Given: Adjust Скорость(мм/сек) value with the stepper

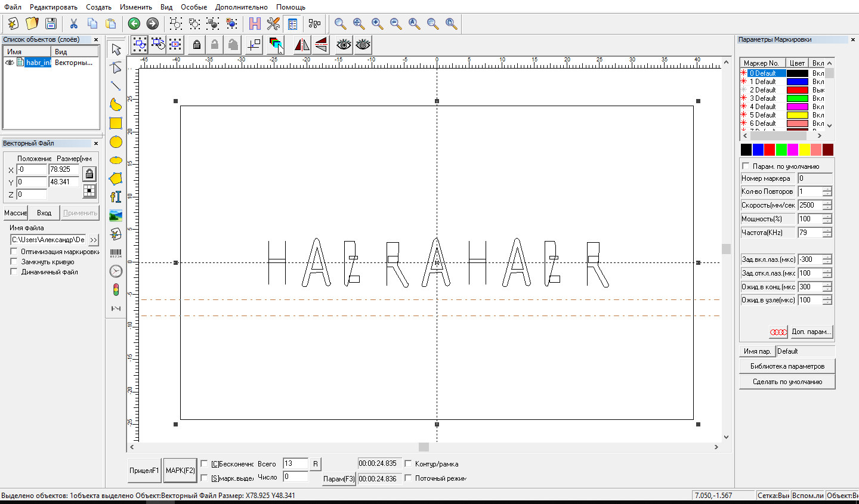Looking at the screenshot, I should tap(827, 205).
